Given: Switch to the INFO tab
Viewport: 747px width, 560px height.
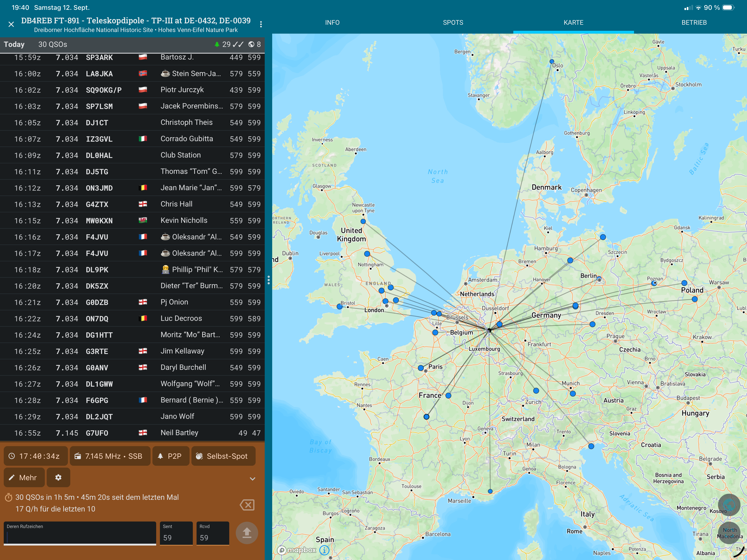Looking at the screenshot, I should point(332,23).
